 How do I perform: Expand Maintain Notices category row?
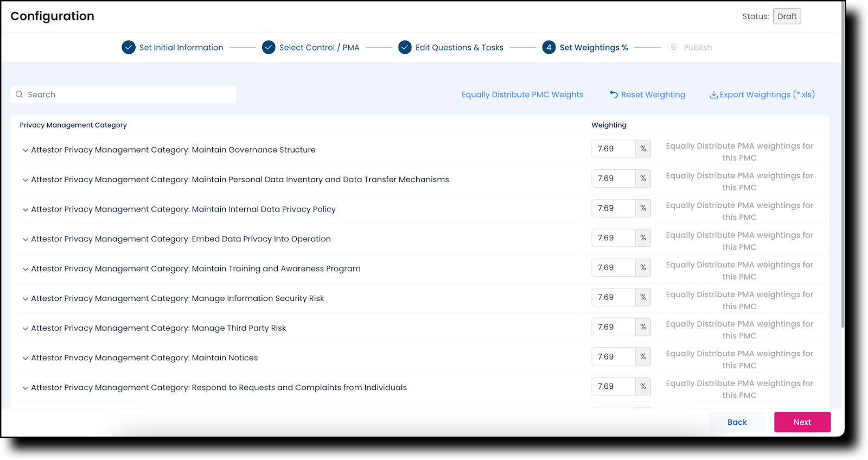pos(25,359)
